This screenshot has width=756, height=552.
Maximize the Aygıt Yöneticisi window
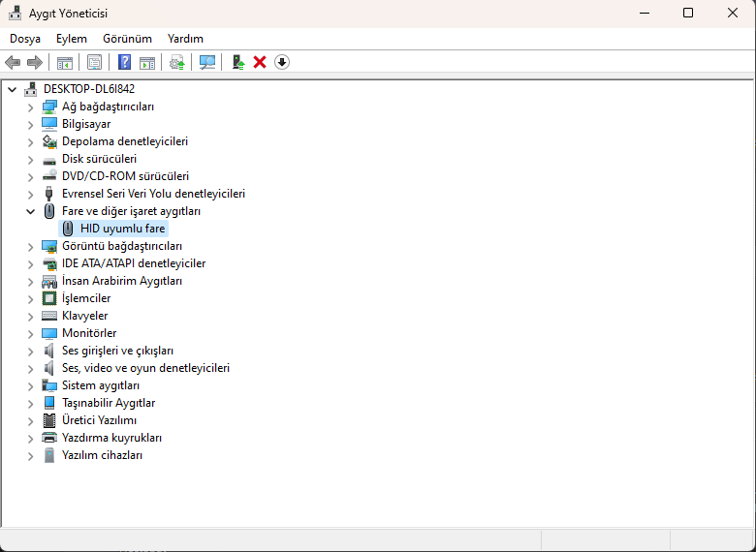point(688,13)
